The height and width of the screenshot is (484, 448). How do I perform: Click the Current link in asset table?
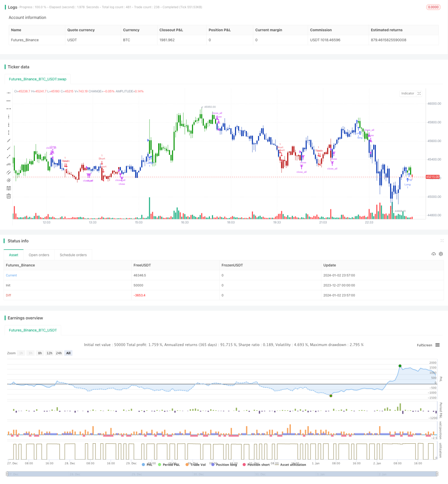pos(11,275)
